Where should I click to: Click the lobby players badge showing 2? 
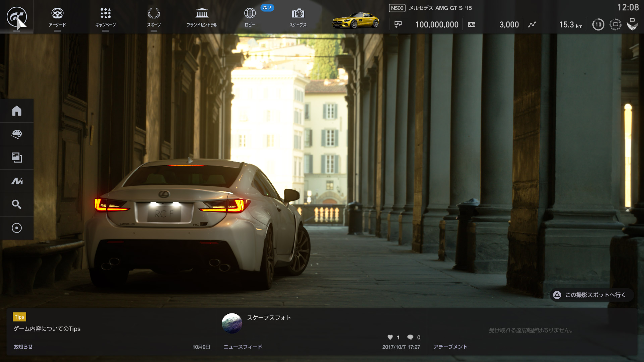[267, 8]
